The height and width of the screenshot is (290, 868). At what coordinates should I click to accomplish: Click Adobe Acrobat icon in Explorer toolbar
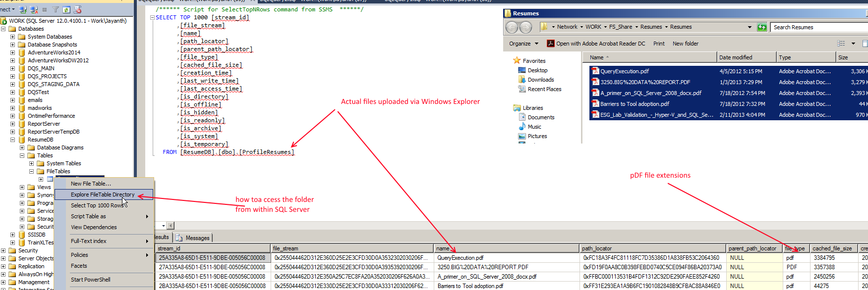pos(550,44)
